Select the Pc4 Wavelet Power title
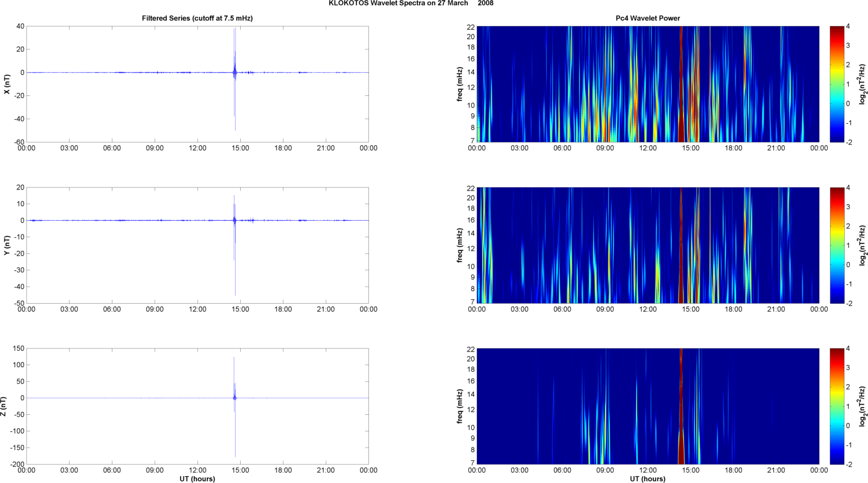This screenshot has height=483, width=868. click(x=648, y=18)
